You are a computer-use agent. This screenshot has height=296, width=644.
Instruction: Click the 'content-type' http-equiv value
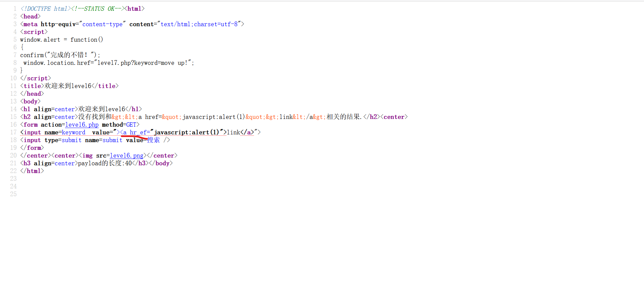point(103,24)
